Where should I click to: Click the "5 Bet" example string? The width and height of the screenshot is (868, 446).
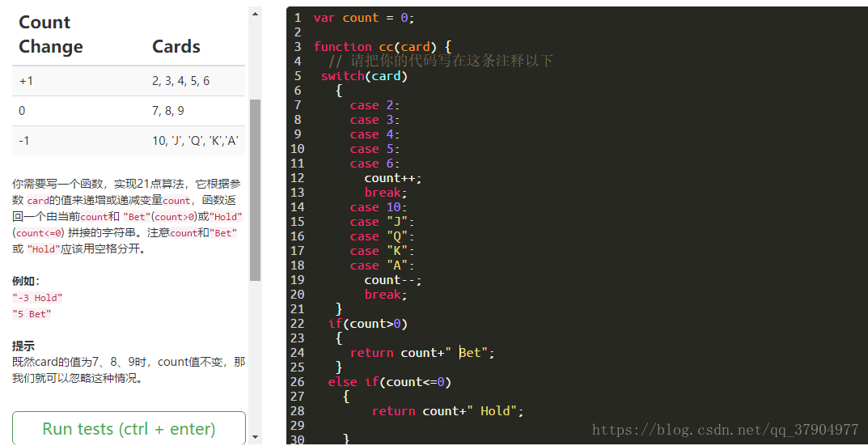tap(32, 314)
